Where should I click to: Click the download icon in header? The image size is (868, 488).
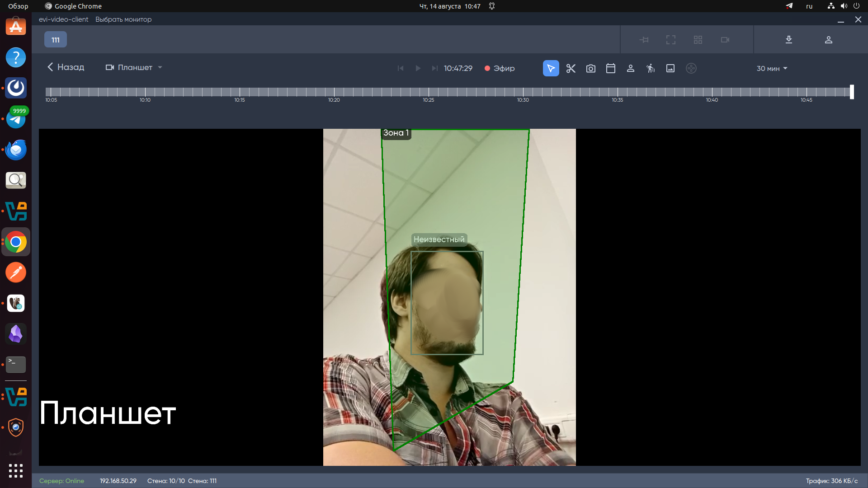(788, 40)
